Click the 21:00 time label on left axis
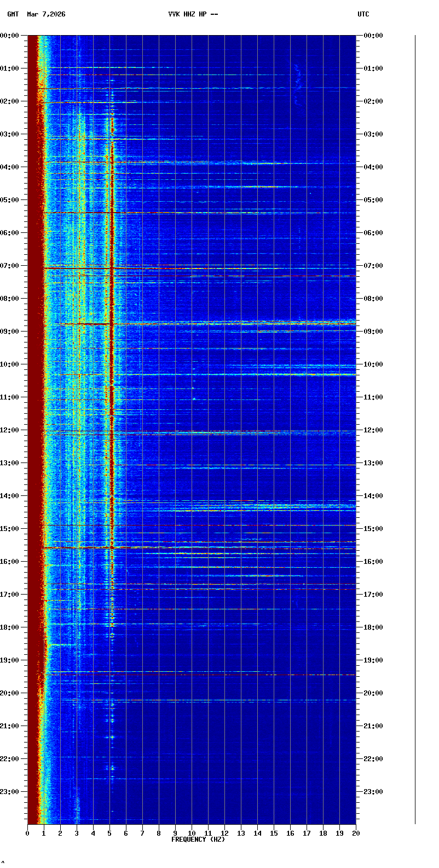This screenshot has height=868, width=439. [10, 726]
